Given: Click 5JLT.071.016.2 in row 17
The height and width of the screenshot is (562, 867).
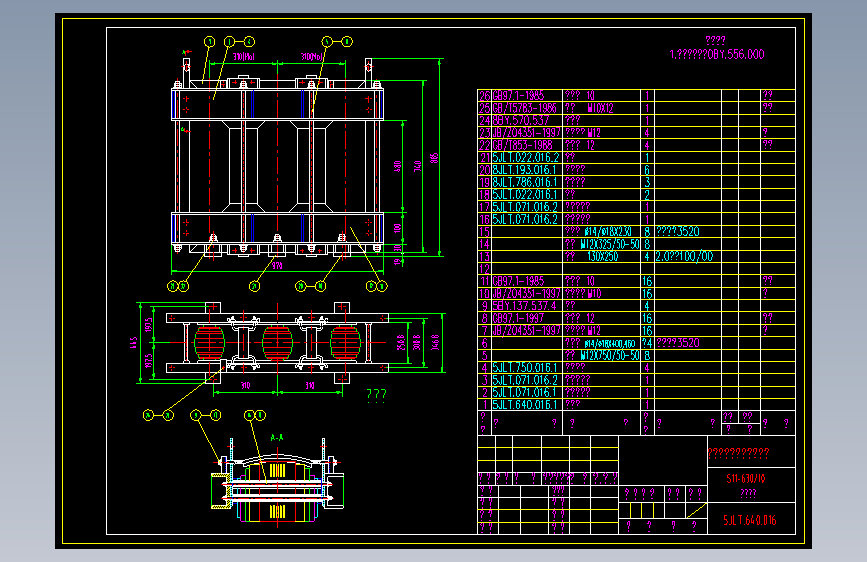Looking at the screenshot, I should (525, 207).
